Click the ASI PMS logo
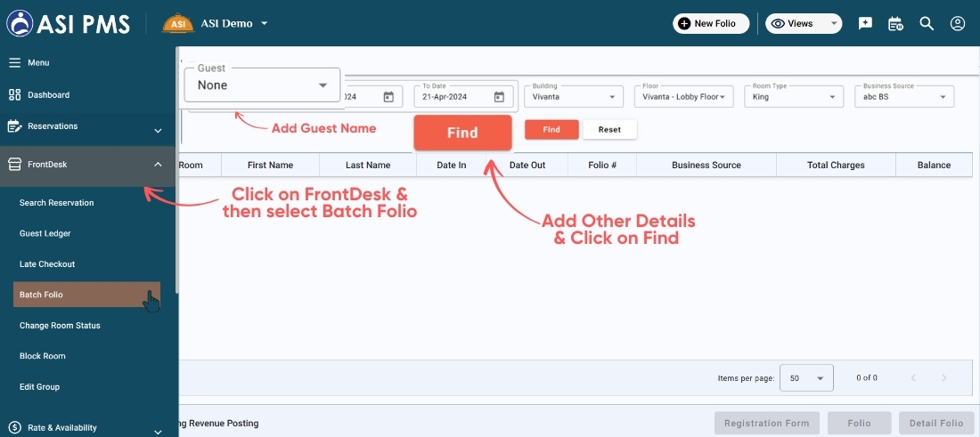The image size is (980, 437). click(68, 23)
